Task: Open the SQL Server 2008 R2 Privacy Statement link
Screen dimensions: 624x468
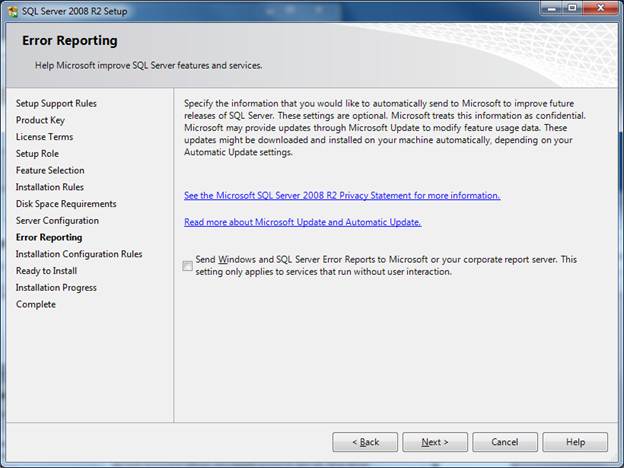Action: (x=342, y=195)
